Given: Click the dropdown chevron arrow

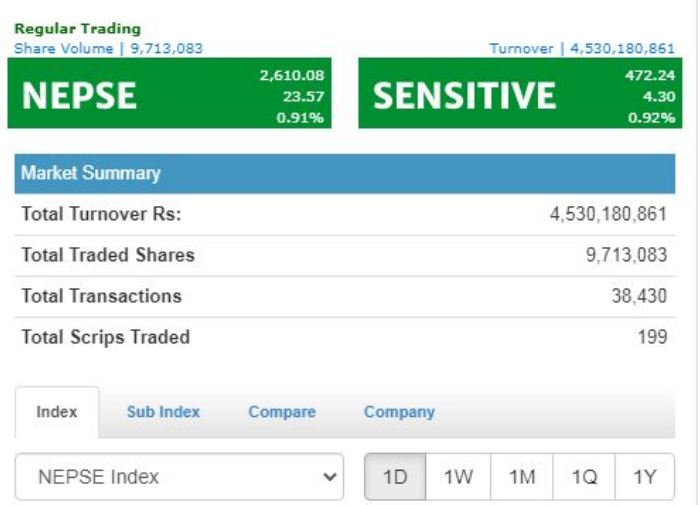Looking at the screenshot, I should coord(330,477).
